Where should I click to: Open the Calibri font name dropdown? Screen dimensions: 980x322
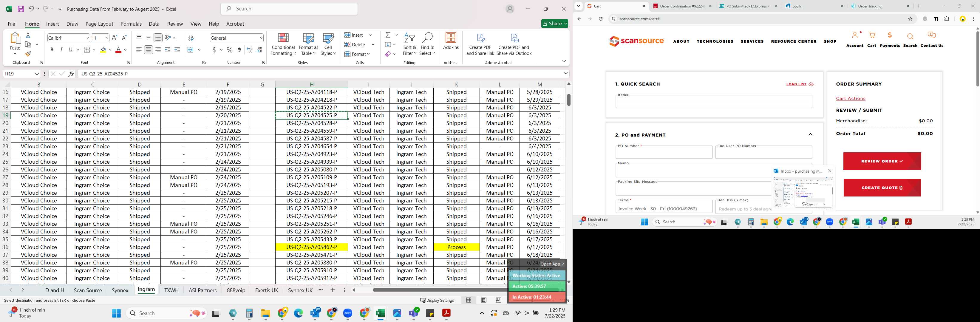[x=87, y=38]
